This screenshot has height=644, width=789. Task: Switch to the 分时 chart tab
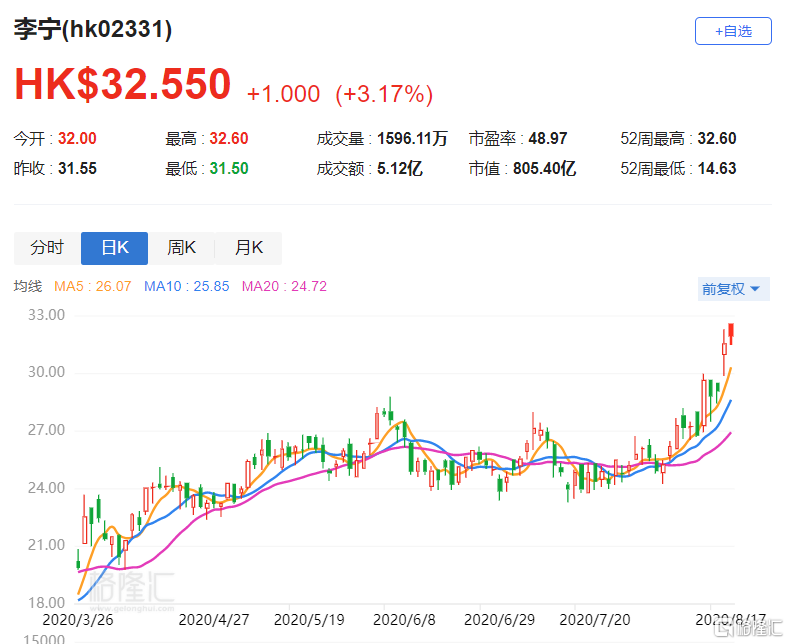click(x=46, y=248)
